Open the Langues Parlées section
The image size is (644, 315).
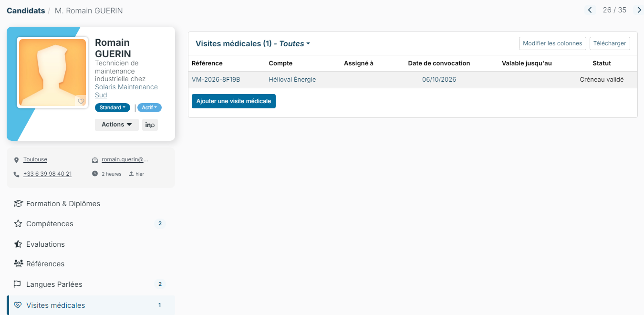[91, 284]
